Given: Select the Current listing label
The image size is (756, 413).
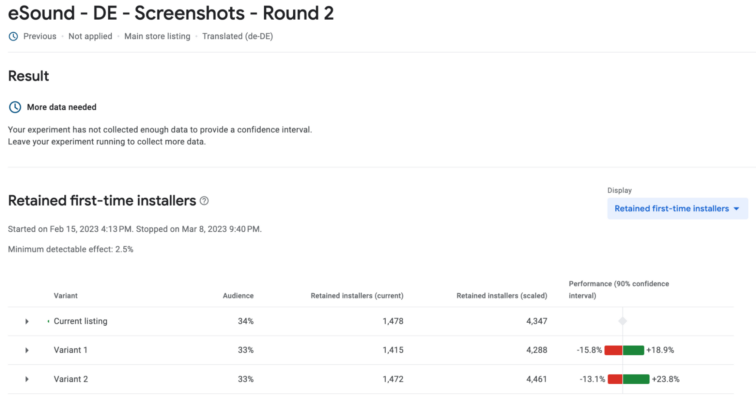Looking at the screenshot, I should pos(80,321).
